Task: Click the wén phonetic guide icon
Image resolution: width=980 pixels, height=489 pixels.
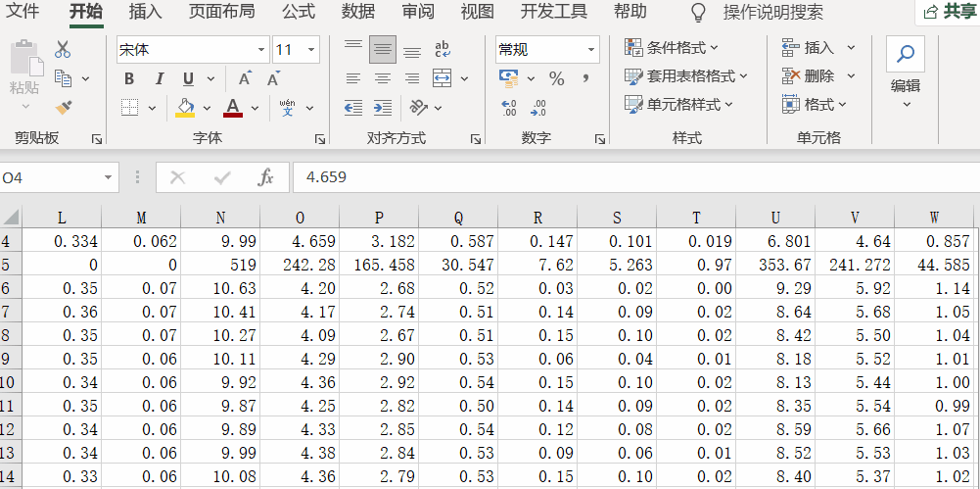Action: [x=288, y=108]
